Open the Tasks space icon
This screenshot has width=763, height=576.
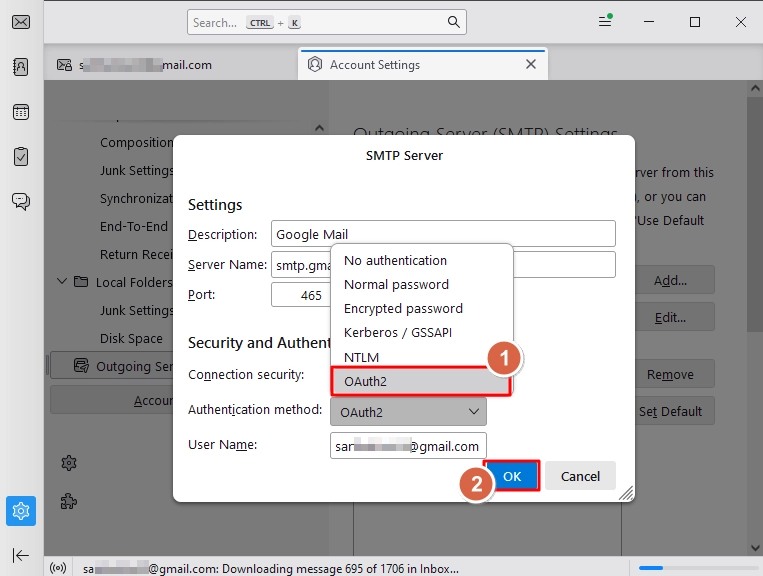[21, 157]
